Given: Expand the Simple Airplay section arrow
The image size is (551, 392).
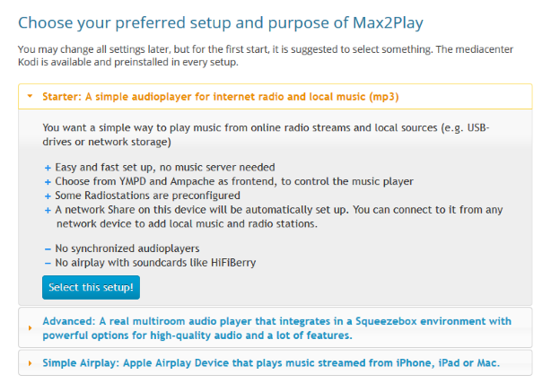Looking at the screenshot, I should click(x=30, y=363).
